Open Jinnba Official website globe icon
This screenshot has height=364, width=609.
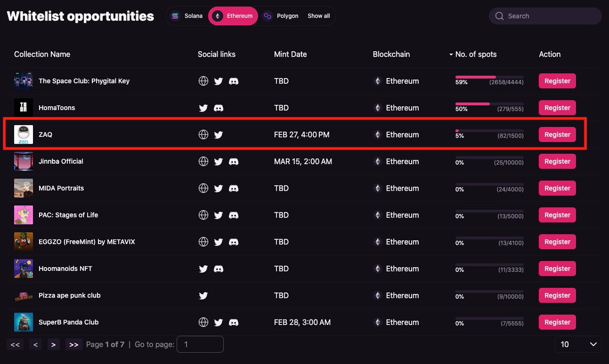[204, 162]
